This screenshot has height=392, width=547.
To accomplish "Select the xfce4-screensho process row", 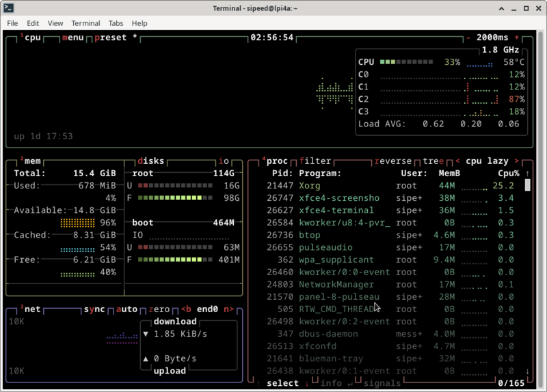I will pos(390,198).
